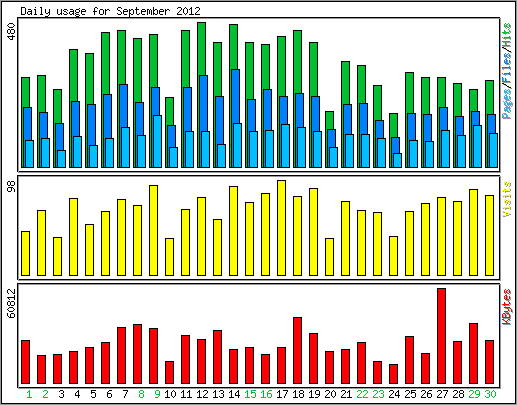
Task: Click the yellow Visits bar for day 1
Action: 25,253
